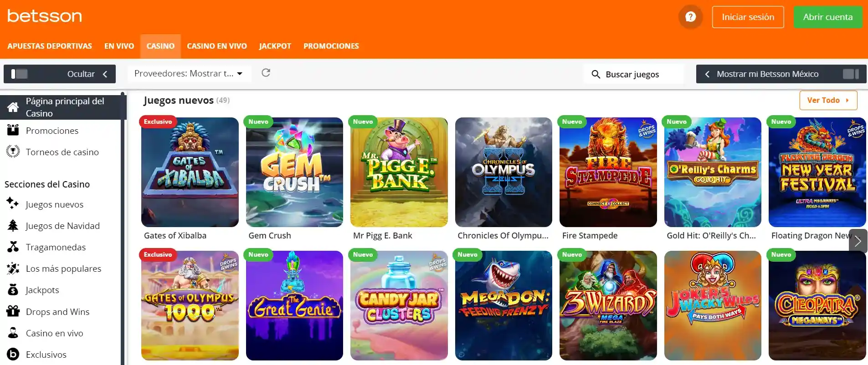Screen dimensions: 868x365
Task: Open Gates of Xibalba game thumbnail
Action: coord(190,172)
